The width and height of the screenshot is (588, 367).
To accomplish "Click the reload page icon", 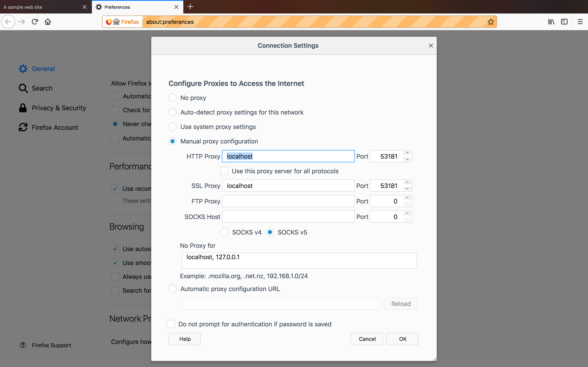I will pos(35,22).
